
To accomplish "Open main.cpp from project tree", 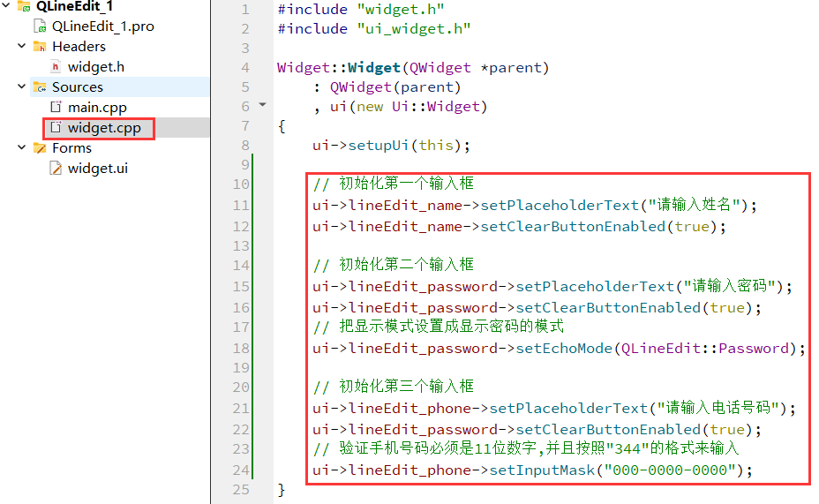I will coord(97,108).
